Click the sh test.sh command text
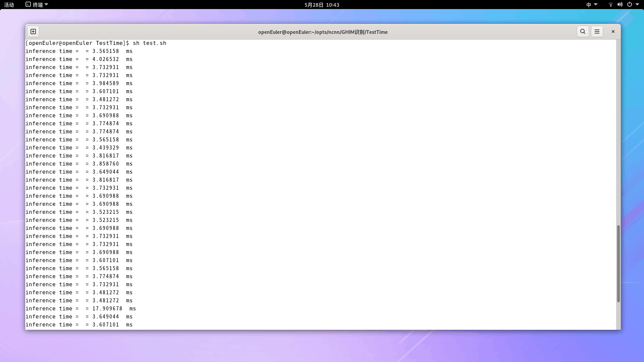The image size is (644, 362). coord(149,43)
